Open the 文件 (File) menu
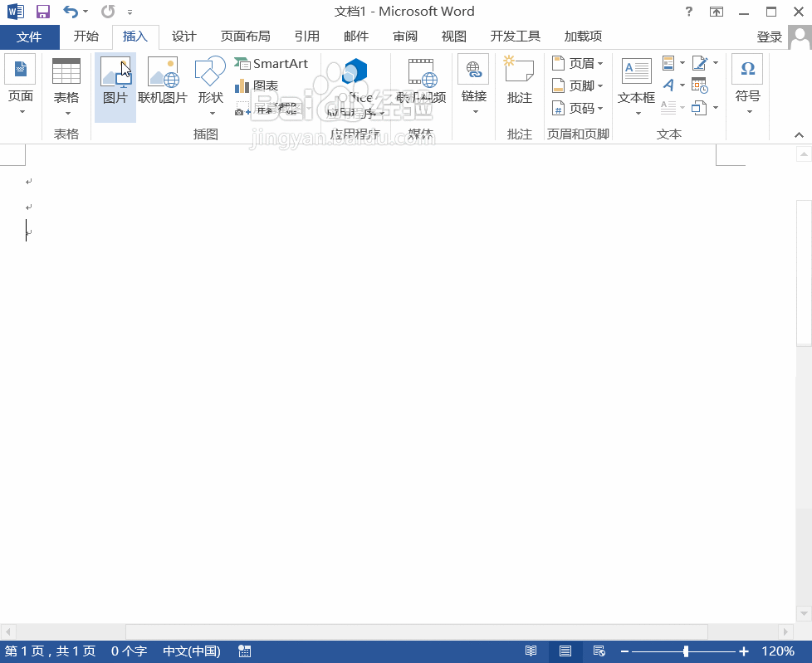812x663 pixels. coord(29,37)
